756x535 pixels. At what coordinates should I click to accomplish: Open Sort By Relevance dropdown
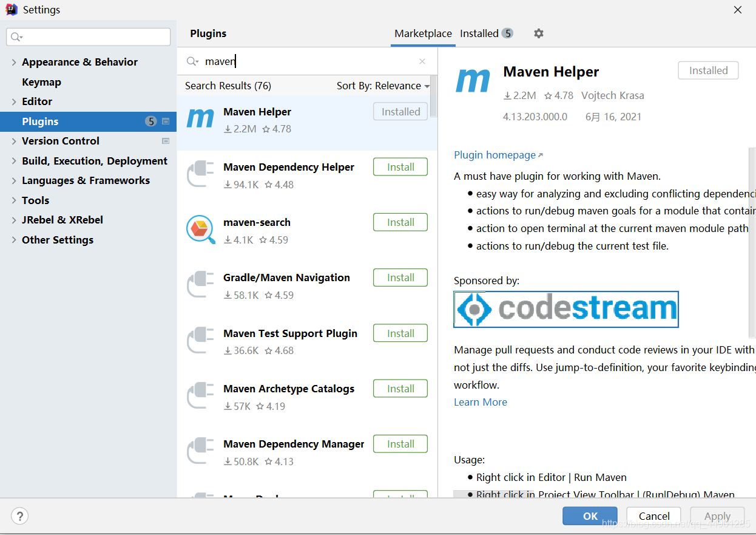tap(383, 86)
